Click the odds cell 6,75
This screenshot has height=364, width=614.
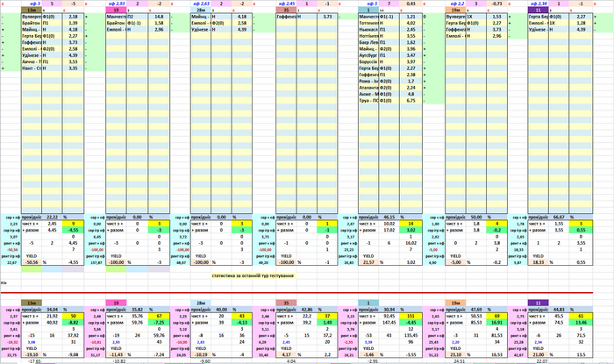click(411, 101)
